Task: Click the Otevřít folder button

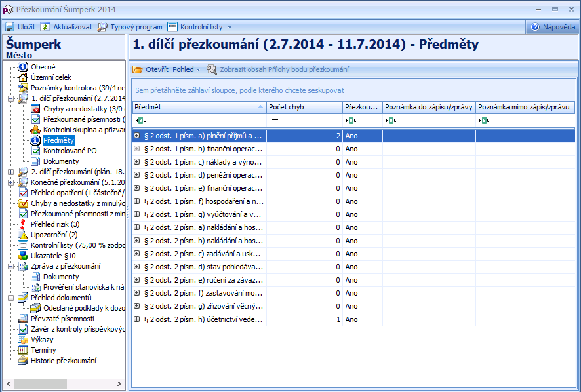Action: [151, 69]
